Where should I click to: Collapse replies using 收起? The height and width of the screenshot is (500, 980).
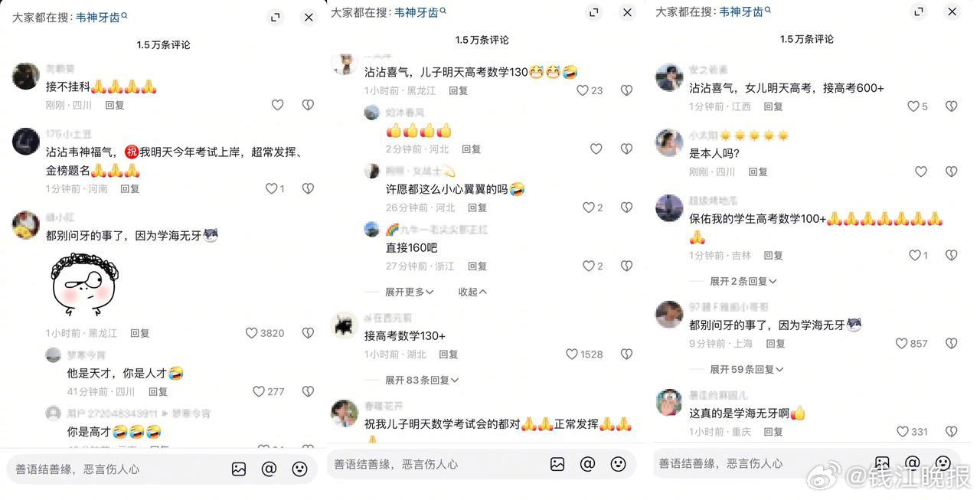(x=472, y=292)
